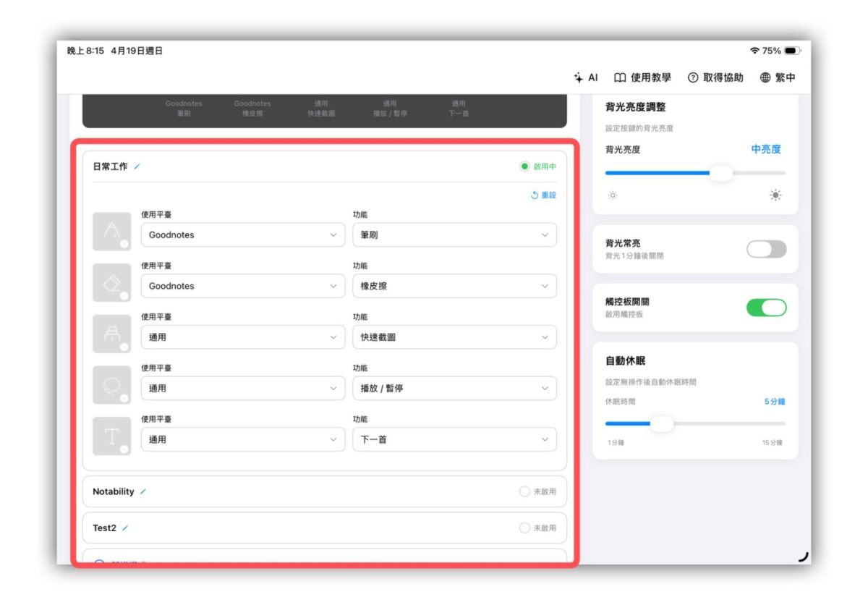This screenshot has width=868, height=605.
Task: Click the Notability profile title
Action: tap(114, 491)
